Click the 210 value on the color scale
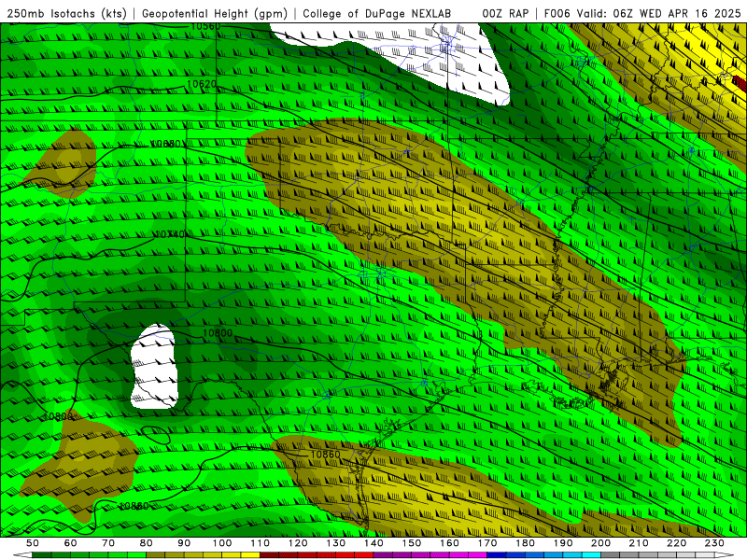This screenshot has height=560, width=747. (639, 543)
